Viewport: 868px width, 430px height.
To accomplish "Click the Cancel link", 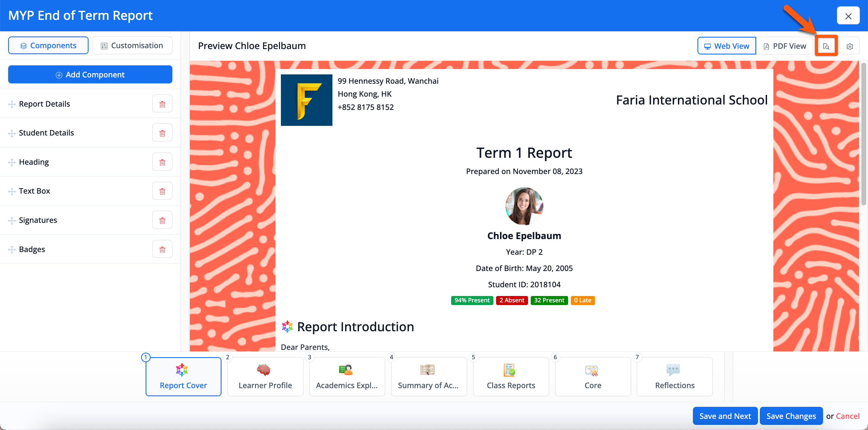I will (x=848, y=416).
